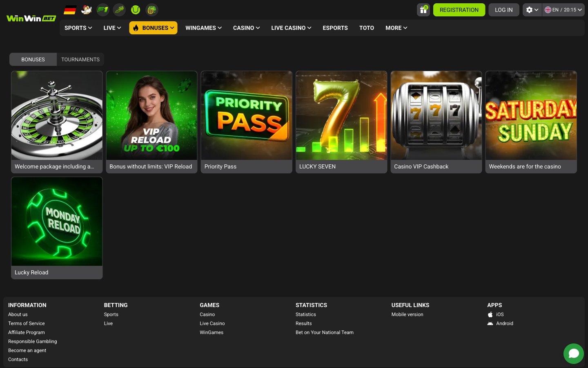The height and width of the screenshot is (368, 588).
Task: Open the F1 racing shortcut icon
Action: coord(103,10)
